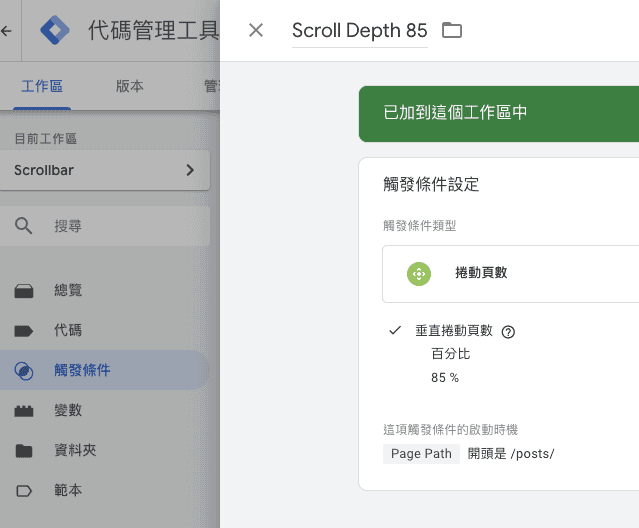Click the 資料夾 folder icon in sidebar
Viewport: 639px width, 528px height.
click(x=24, y=450)
